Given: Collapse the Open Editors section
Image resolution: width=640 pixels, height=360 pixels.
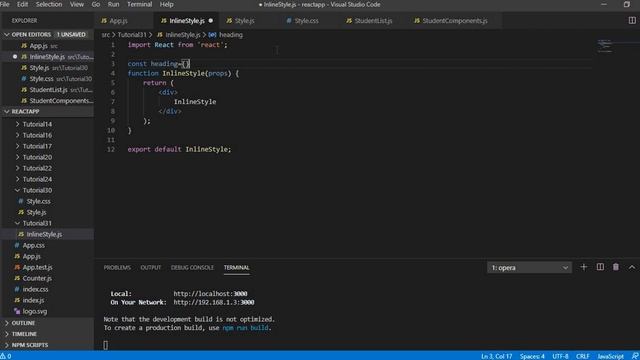Looking at the screenshot, I should (7, 35).
